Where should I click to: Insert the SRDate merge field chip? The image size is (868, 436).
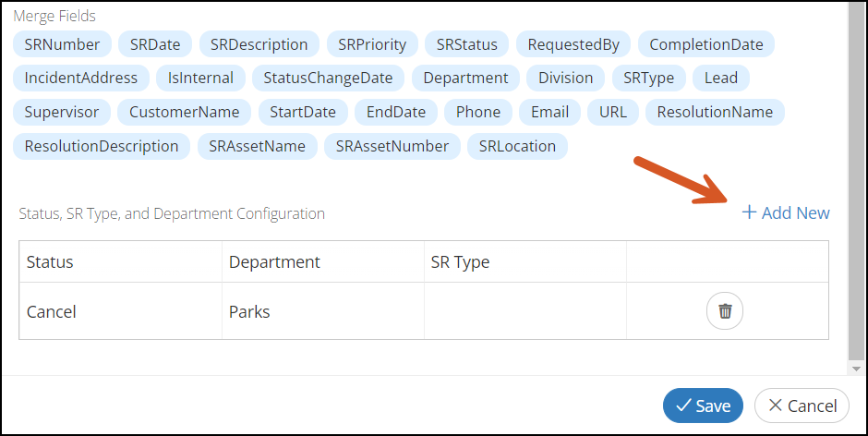pos(155,44)
